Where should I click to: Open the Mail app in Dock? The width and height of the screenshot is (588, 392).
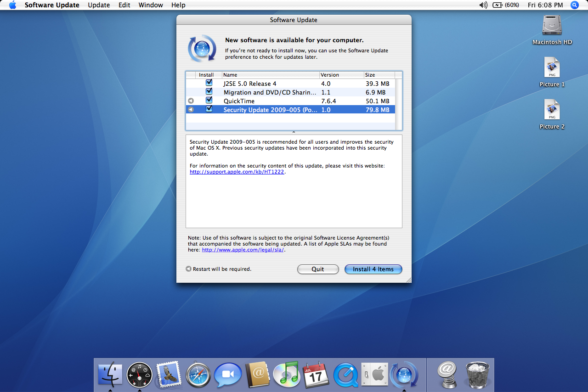click(x=169, y=375)
